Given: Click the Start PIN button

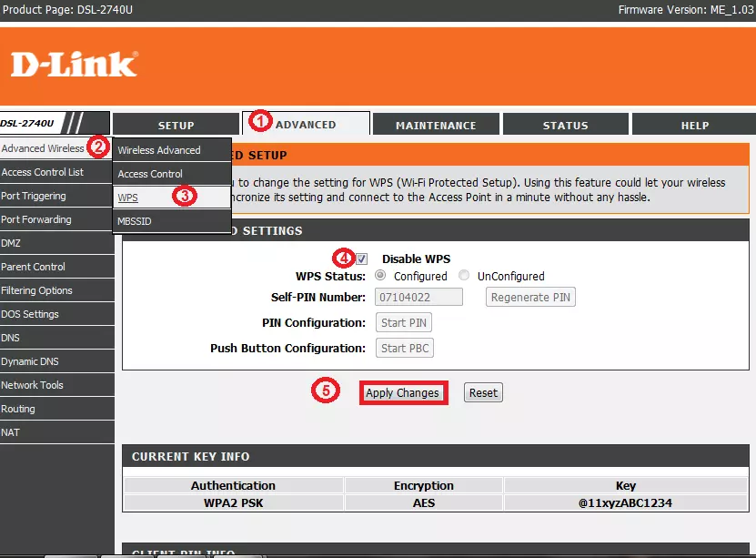Looking at the screenshot, I should [404, 322].
